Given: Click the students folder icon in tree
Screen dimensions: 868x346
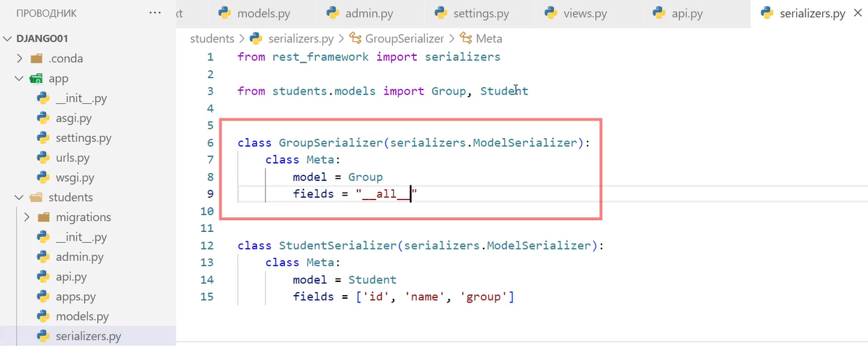Looking at the screenshot, I should coord(36,197).
